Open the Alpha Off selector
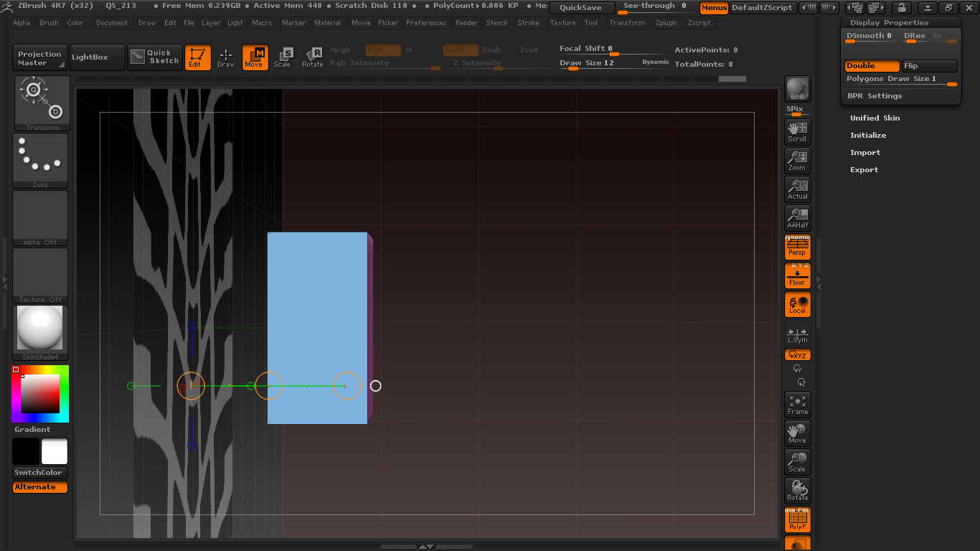The image size is (980, 551). [41, 218]
